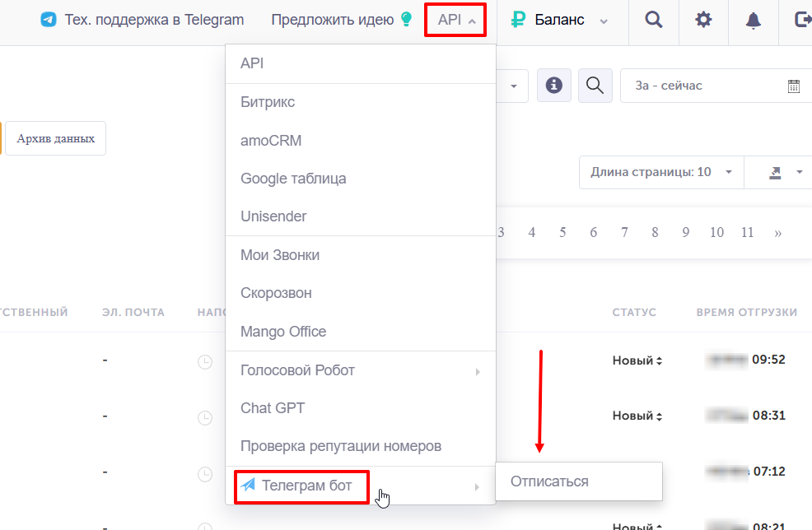Open the calendar icon in date field

793,86
